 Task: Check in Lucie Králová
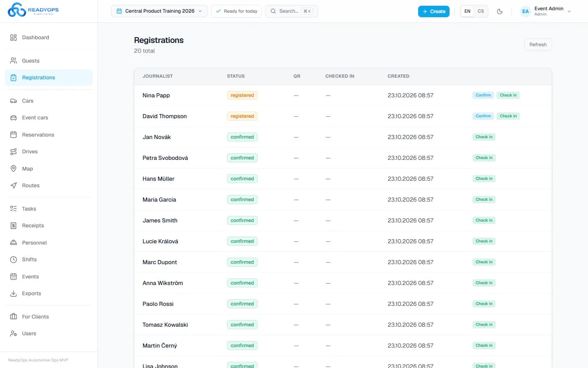(x=484, y=241)
